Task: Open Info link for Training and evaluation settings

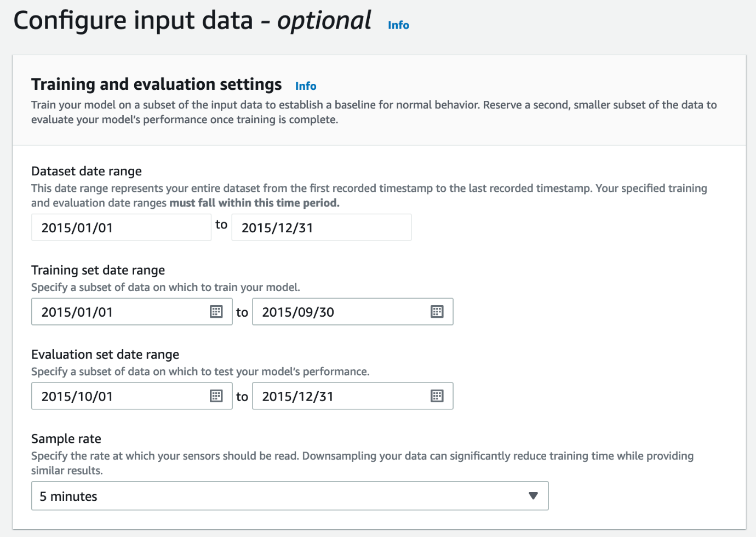Action: click(x=306, y=86)
